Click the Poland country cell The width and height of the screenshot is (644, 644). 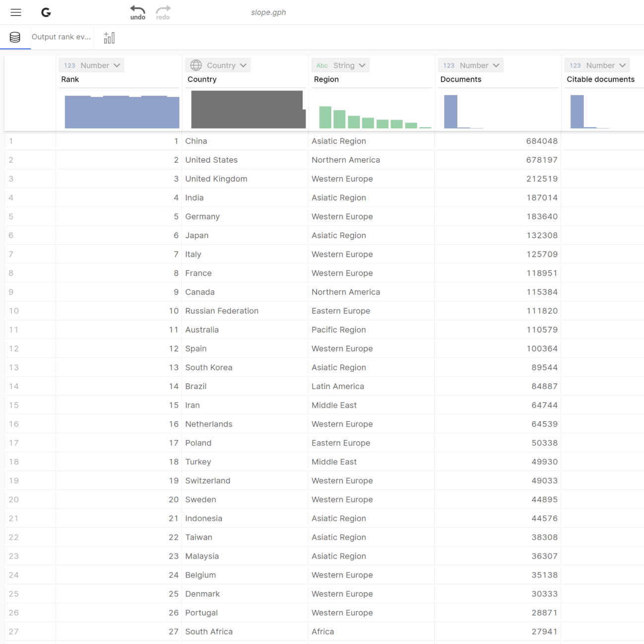(245, 443)
